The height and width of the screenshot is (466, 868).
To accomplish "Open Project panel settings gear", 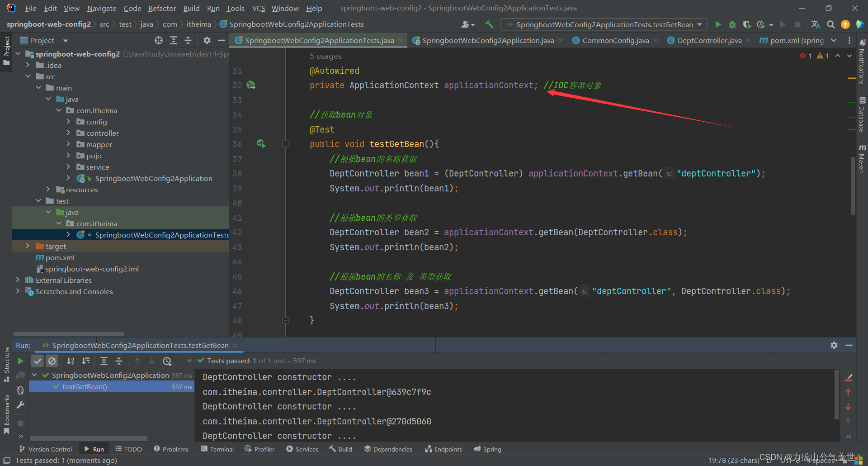I will (x=207, y=40).
